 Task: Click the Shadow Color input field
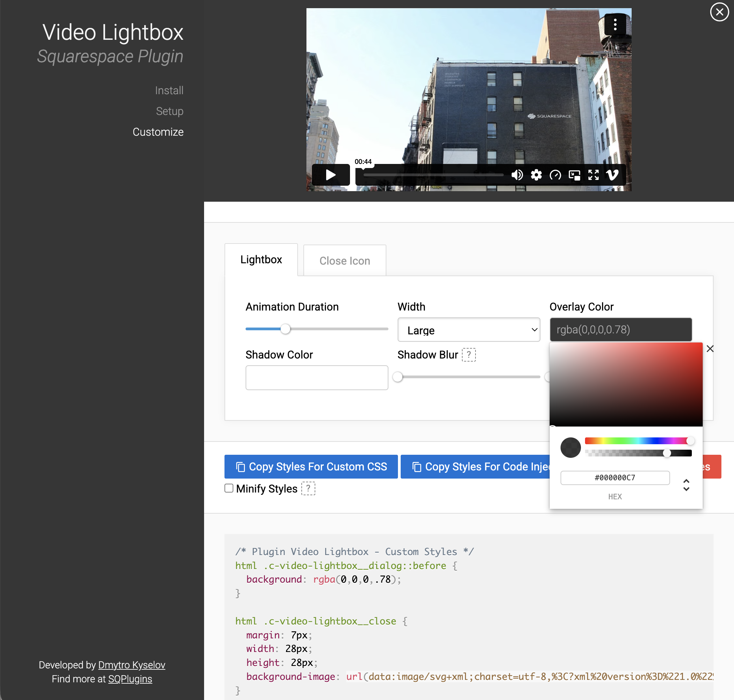pos(316,378)
